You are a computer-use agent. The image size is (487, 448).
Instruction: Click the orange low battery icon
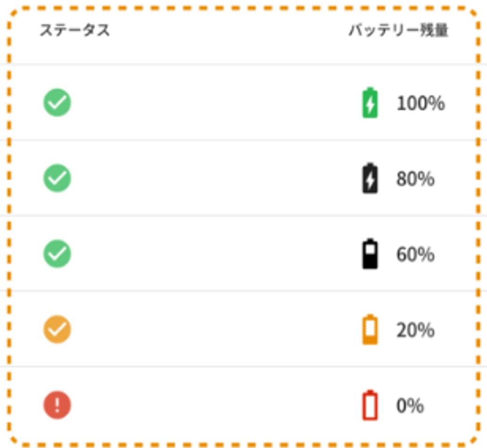pos(370,329)
